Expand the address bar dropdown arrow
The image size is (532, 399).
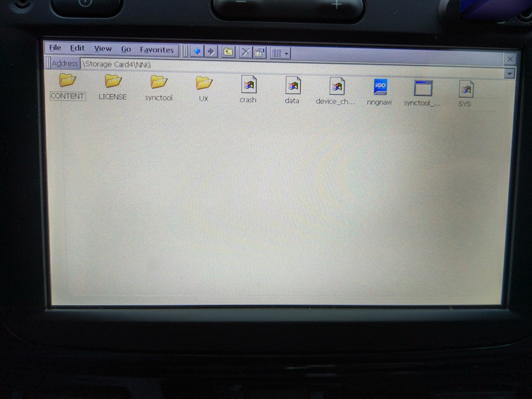509,74
